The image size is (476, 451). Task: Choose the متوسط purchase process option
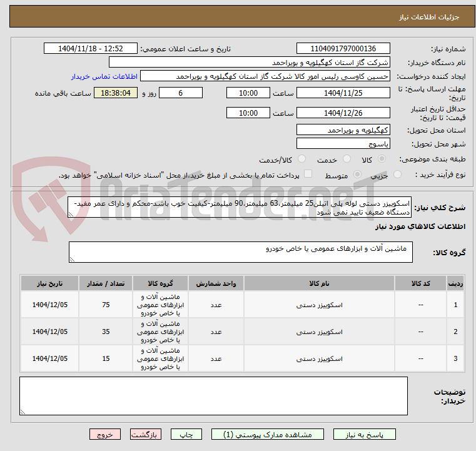point(357,175)
